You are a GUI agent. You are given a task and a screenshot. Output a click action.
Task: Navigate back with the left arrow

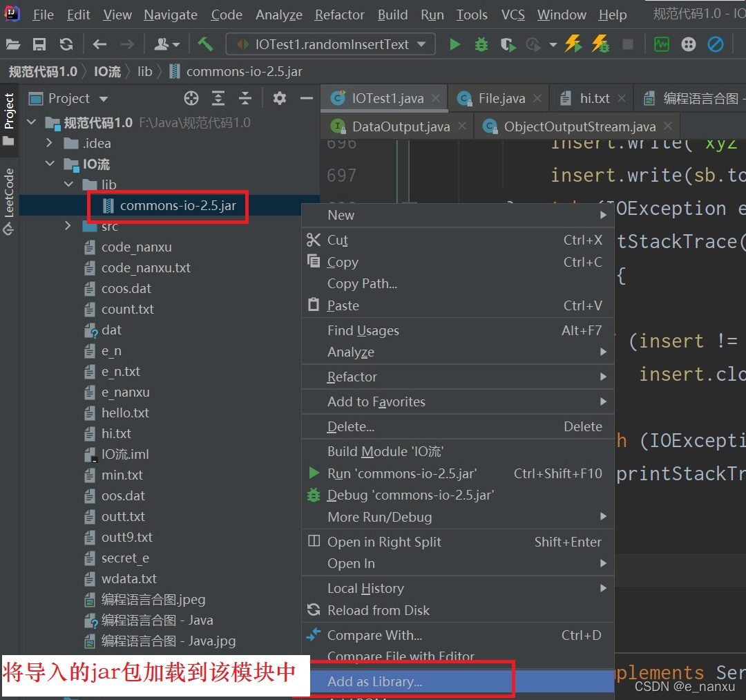pos(99,44)
